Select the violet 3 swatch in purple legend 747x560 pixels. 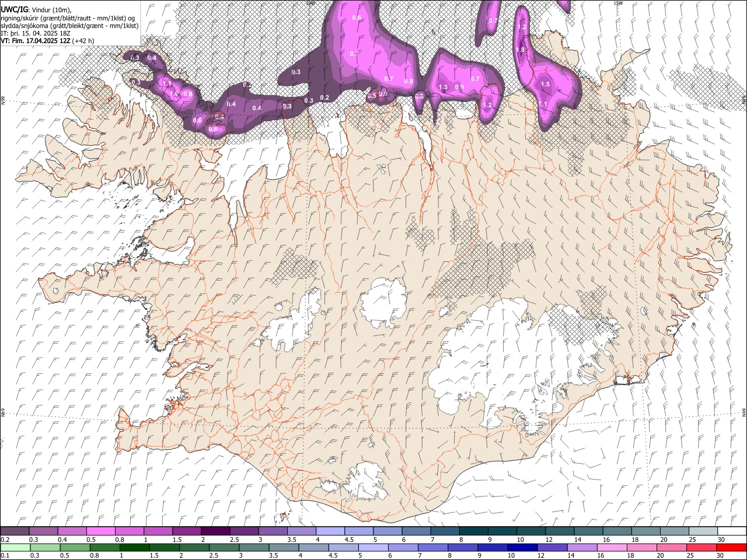coord(273,531)
